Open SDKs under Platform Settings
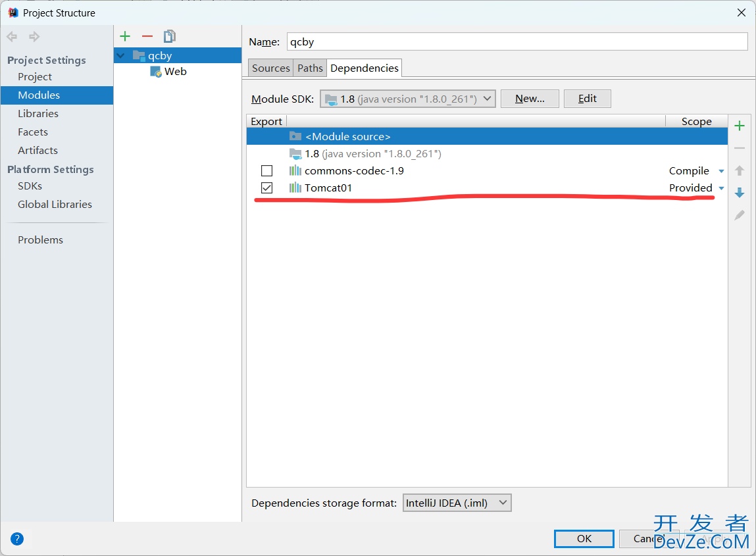This screenshot has height=556, width=756. 30,186
